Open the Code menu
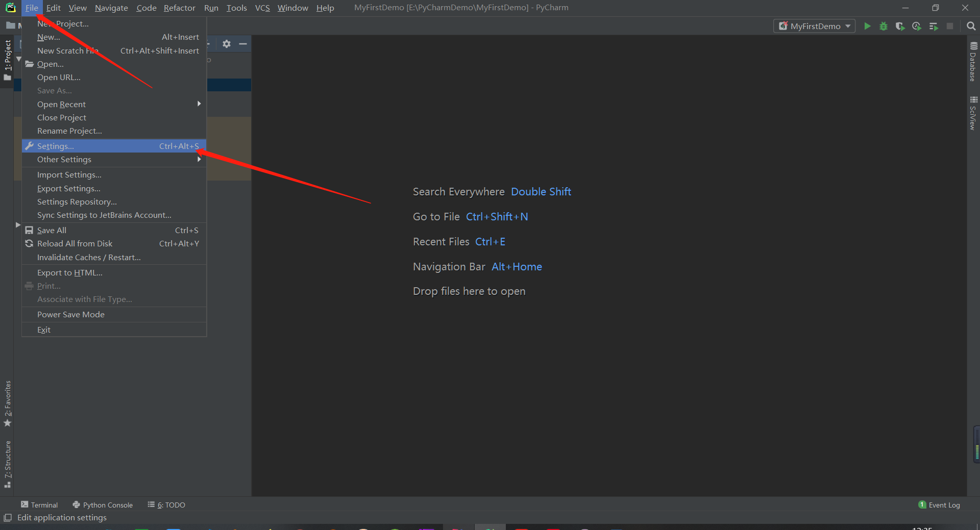This screenshot has height=530, width=980. tap(146, 8)
